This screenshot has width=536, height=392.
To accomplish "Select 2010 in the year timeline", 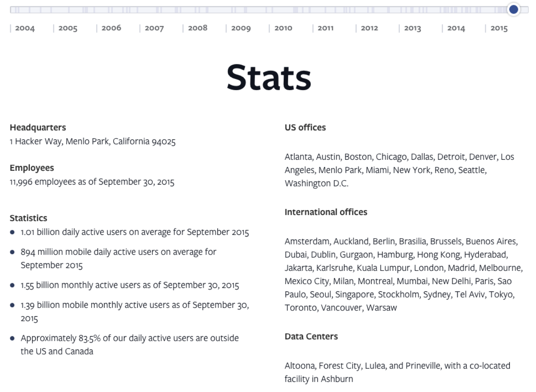I will (283, 28).
